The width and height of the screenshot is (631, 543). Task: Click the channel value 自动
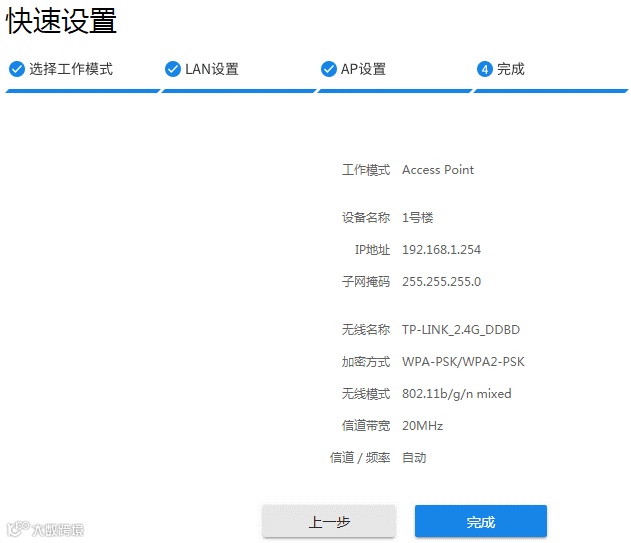coord(414,458)
